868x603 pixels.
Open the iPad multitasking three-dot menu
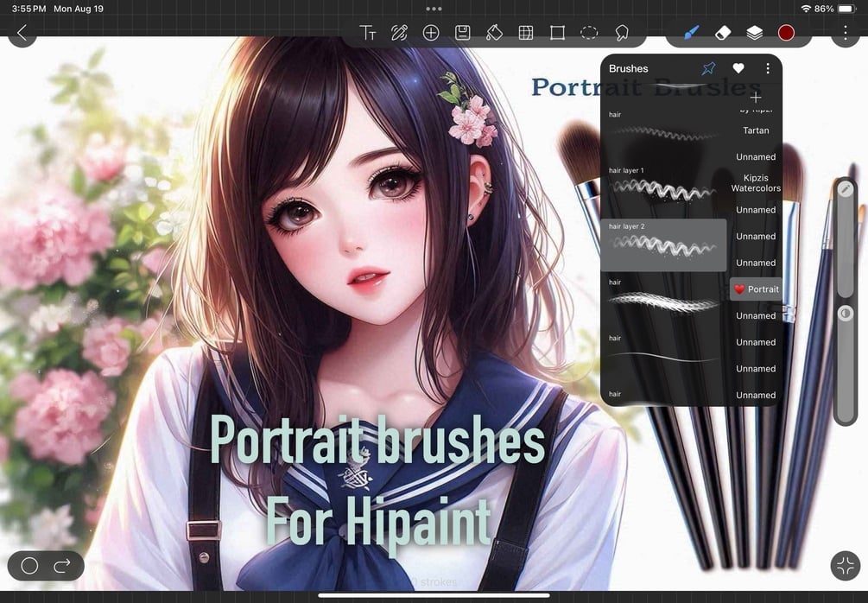click(x=434, y=9)
